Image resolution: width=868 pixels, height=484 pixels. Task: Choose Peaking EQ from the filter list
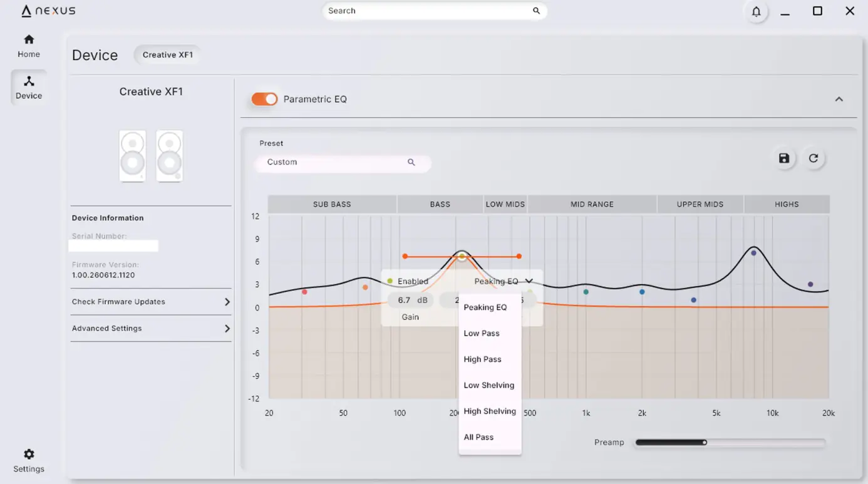click(x=490, y=307)
